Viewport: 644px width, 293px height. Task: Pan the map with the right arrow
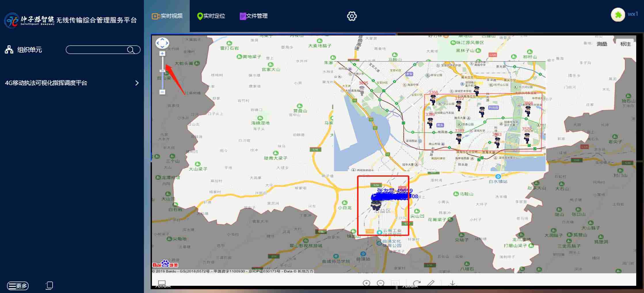[167, 43]
